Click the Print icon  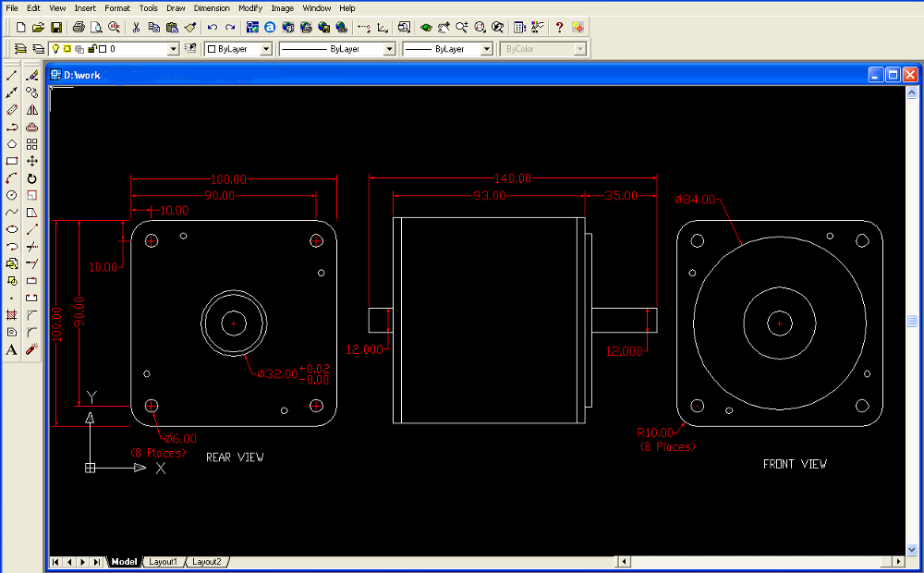coord(79,27)
